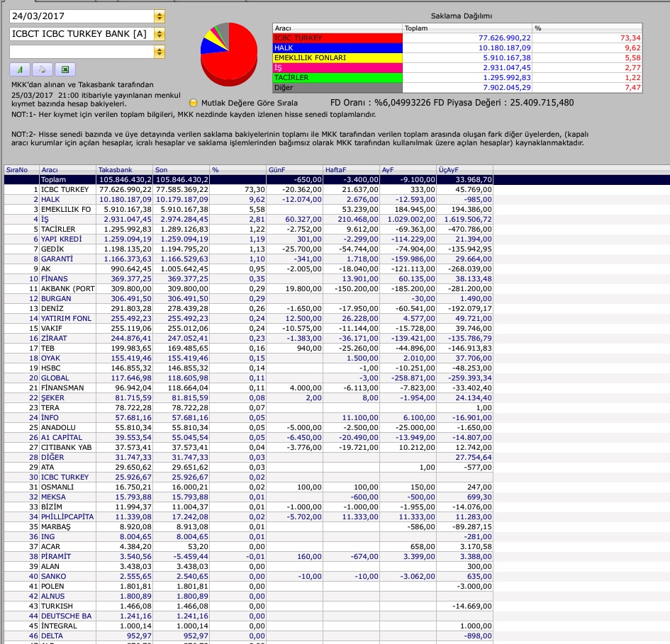Sort main table by Aracı column header
Screen dimensions: 670x644
[x=67, y=169]
